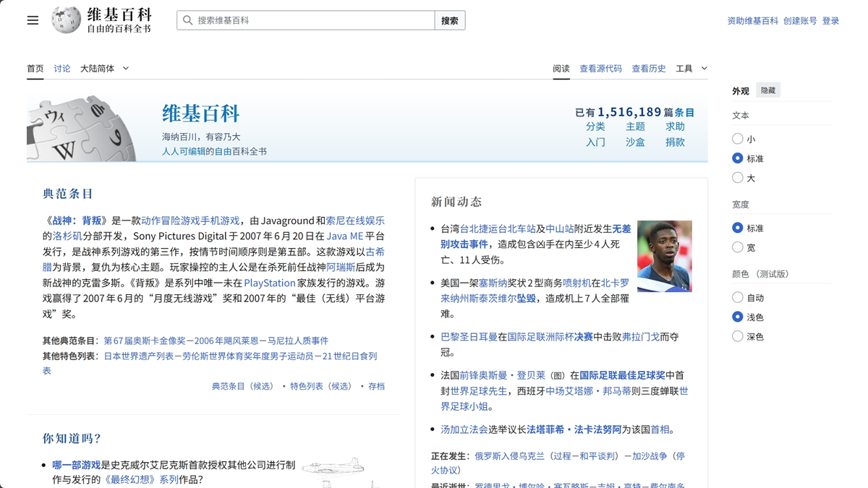Click the 资助维基百科 link
Viewport: 868px width, 488px height.
[x=752, y=20]
